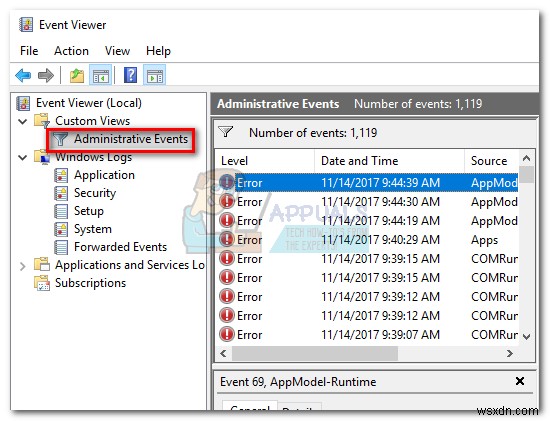550x421 pixels.
Task: Click the Back arrow toolbar icon
Action: (23, 75)
